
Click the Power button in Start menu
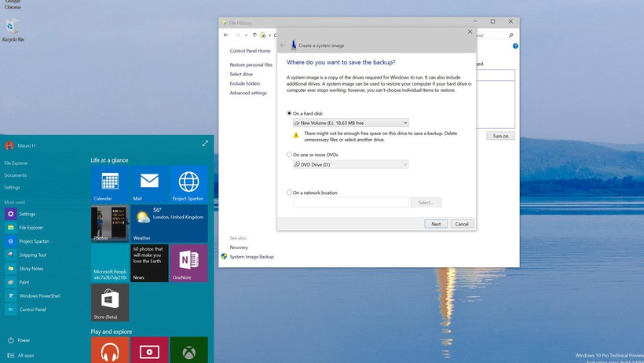click(19, 340)
